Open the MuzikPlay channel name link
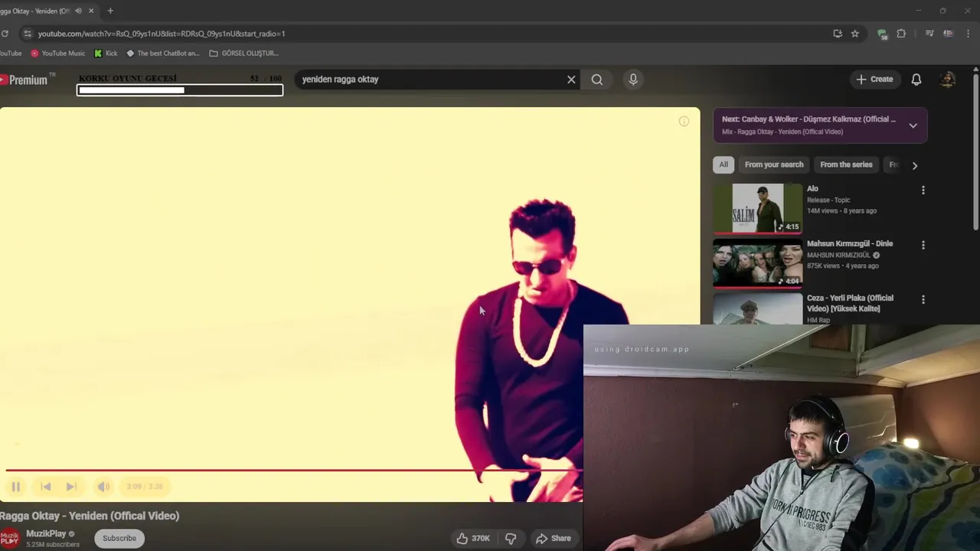This screenshot has height=551, width=980. 46,533
